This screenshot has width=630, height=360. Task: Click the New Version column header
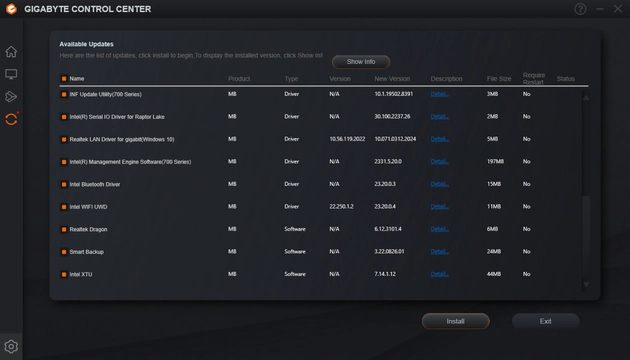click(x=392, y=79)
